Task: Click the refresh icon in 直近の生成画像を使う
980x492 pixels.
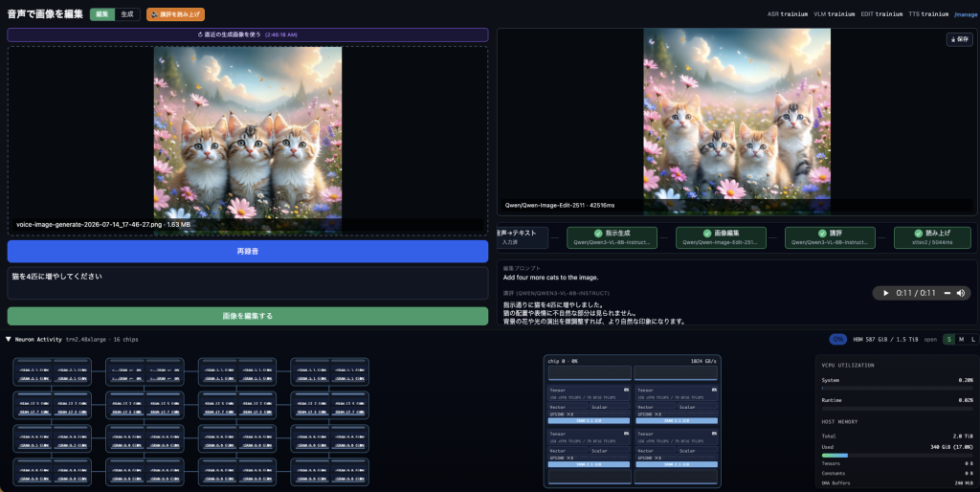Action: point(200,34)
